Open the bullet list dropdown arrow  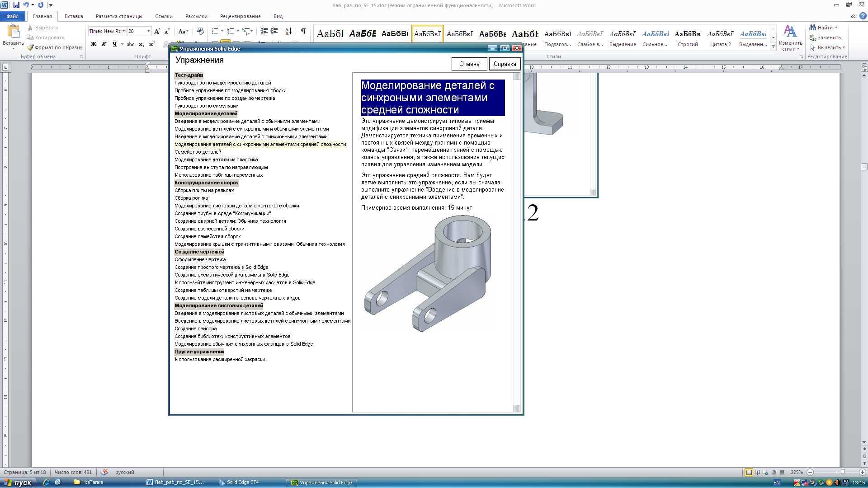pos(222,31)
